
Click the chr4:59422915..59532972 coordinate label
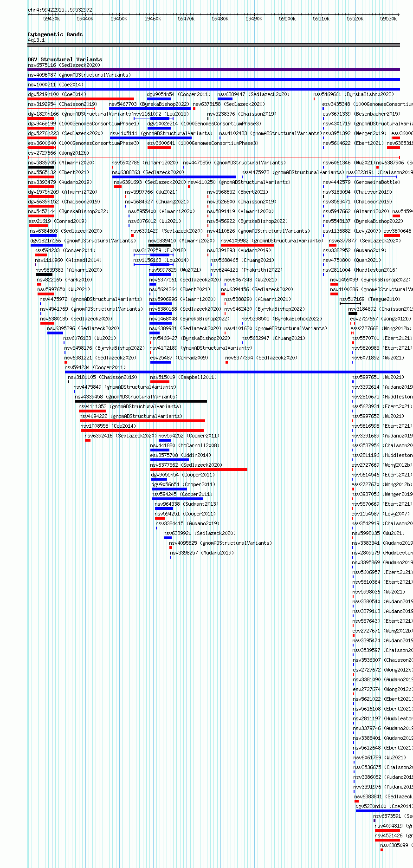(60, 10)
